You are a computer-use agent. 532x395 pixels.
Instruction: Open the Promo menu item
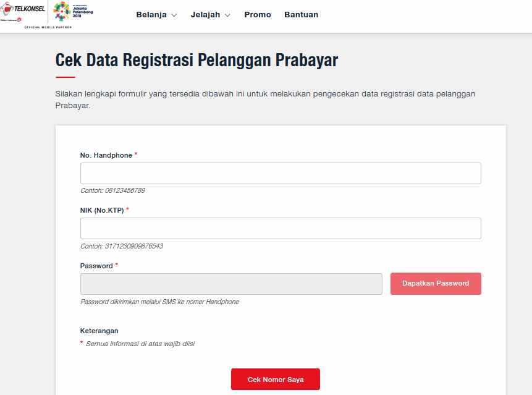tap(258, 15)
